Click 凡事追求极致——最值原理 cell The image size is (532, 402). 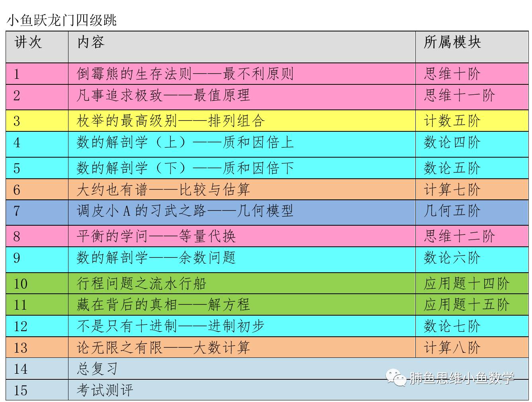[x=242, y=97]
